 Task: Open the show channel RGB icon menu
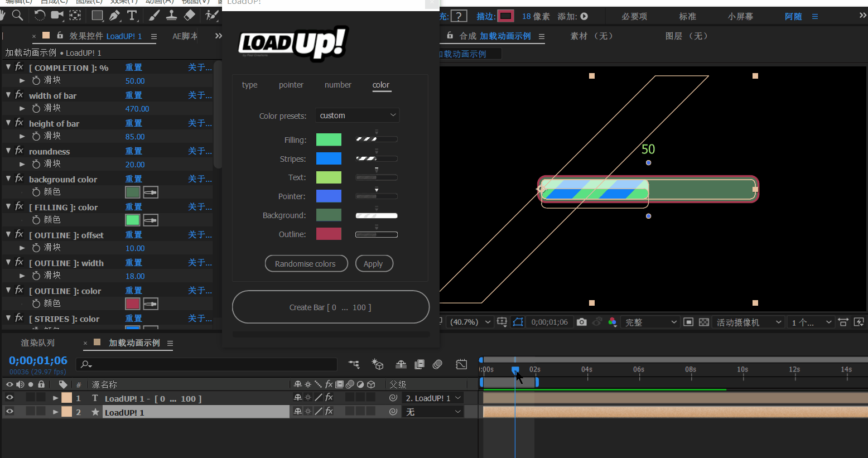(x=613, y=322)
